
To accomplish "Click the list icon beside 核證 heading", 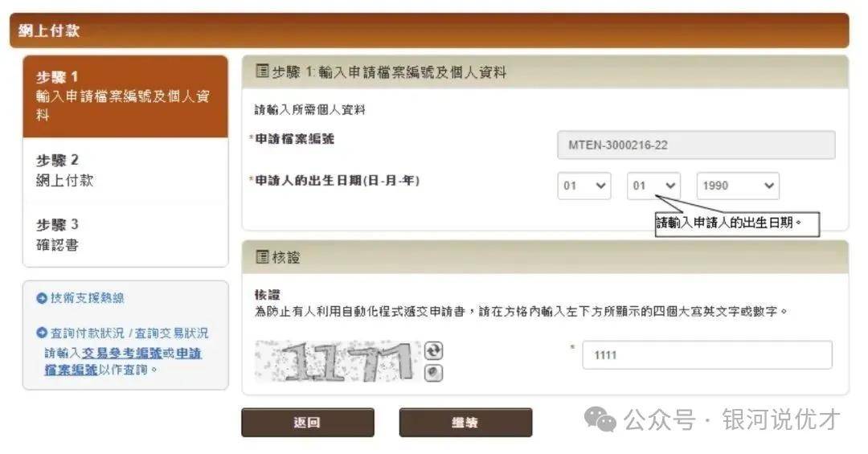I will tap(262, 256).
